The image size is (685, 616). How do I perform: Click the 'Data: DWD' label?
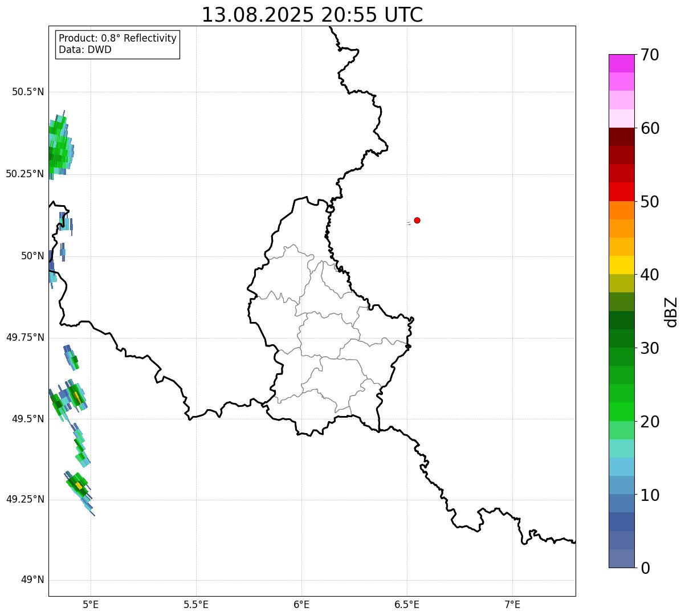tap(85, 50)
